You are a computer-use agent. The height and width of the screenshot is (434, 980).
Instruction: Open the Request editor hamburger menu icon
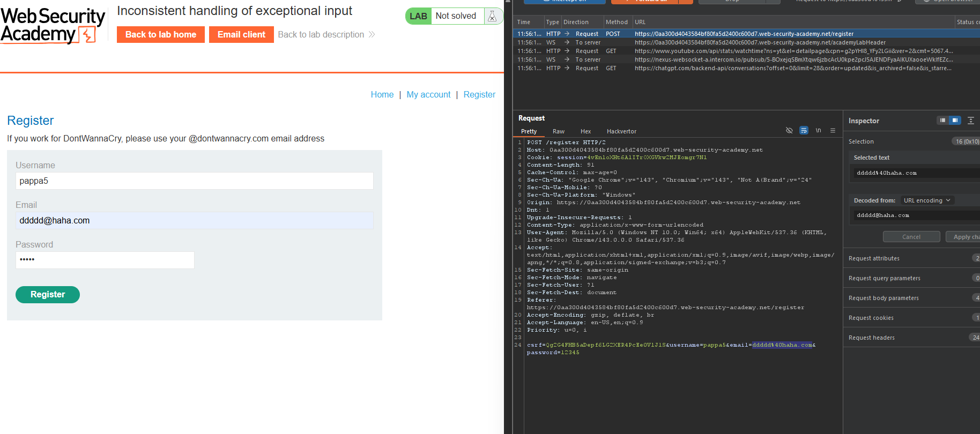pos(833,130)
